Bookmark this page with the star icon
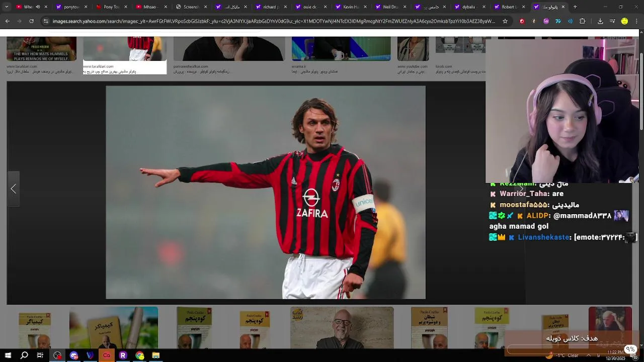 click(x=505, y=21)
